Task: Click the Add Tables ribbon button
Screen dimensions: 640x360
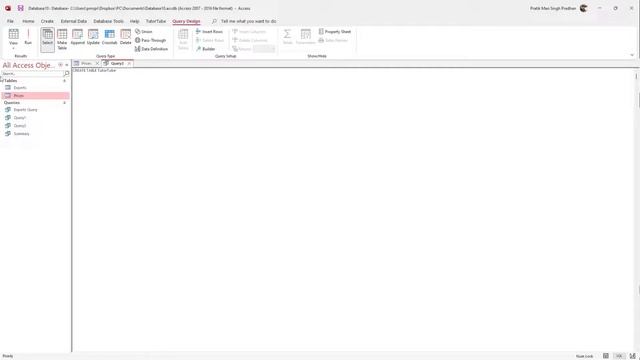Action: click(183, 39)
